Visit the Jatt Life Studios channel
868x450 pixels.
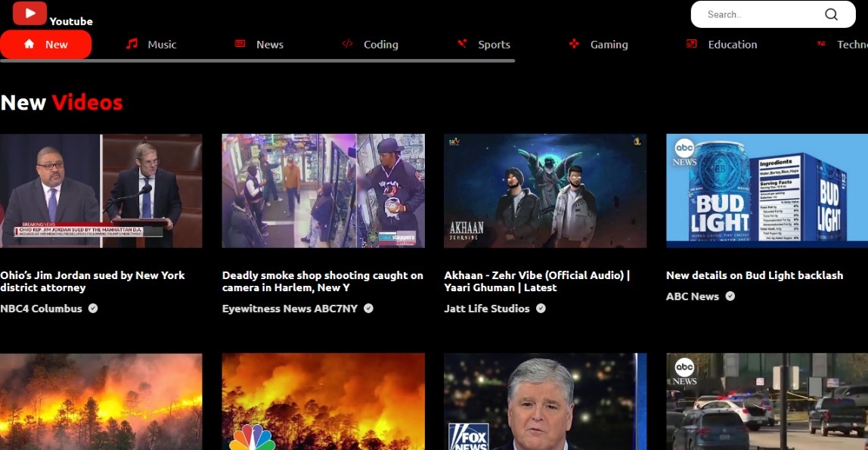[487, 309]
